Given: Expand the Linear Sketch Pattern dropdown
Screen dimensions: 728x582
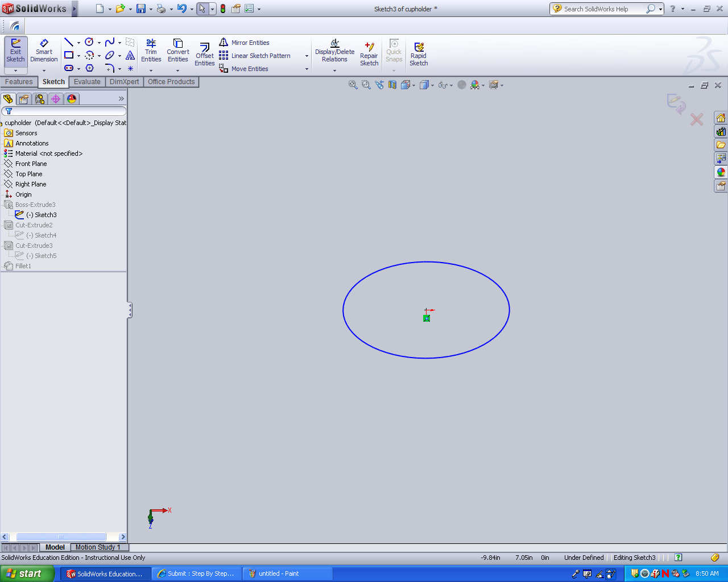Looking at the screenshot, I should coord(307,56).
